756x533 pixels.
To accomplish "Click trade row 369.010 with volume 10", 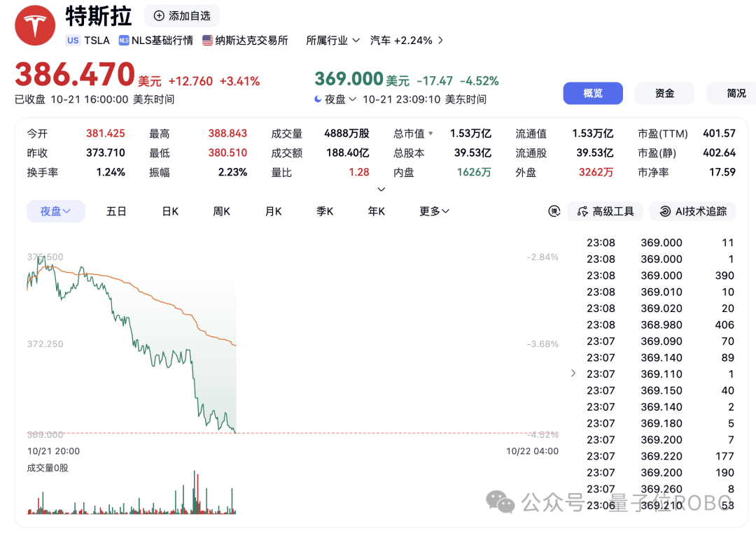I will click(x=660, y=292).
